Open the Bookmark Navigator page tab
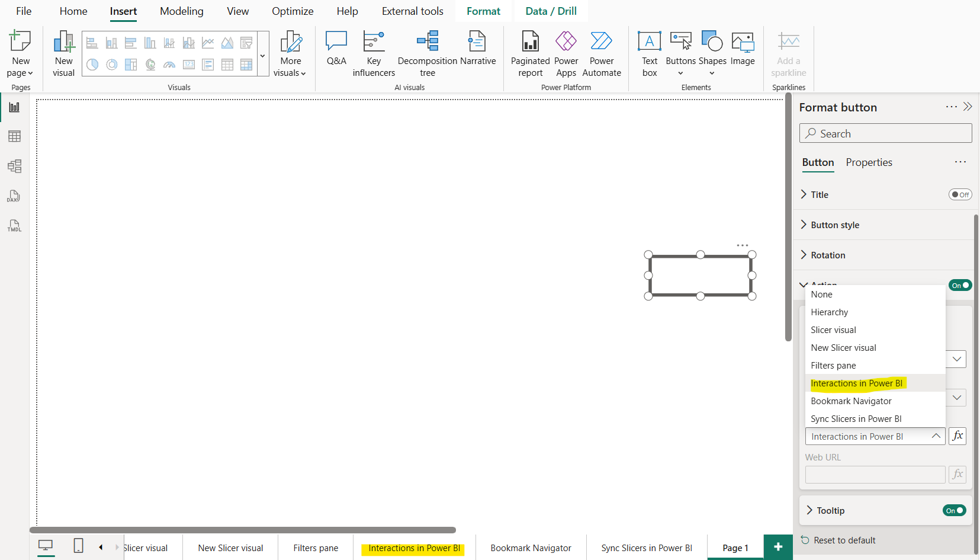This screenshot has width=980, height=560. coord(530,548)
